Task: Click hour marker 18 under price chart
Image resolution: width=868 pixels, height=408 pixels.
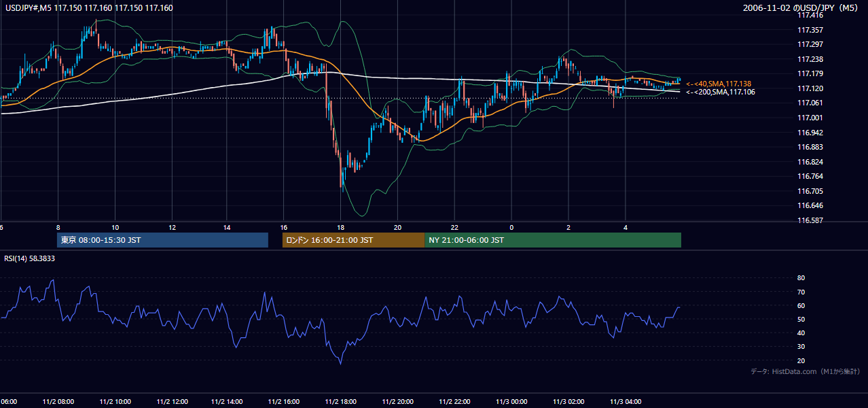Action: (342, 228)
